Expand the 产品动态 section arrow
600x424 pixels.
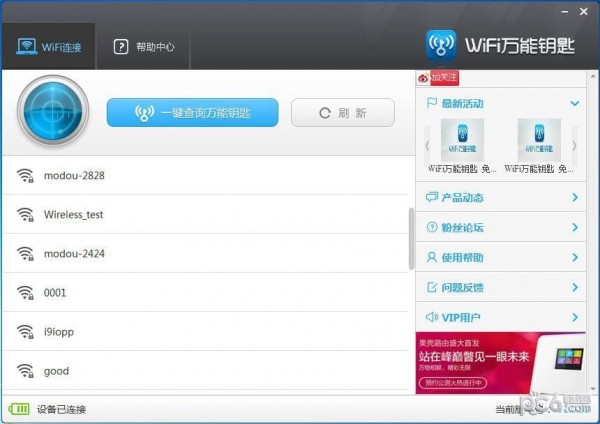click(x=575, y=197)
